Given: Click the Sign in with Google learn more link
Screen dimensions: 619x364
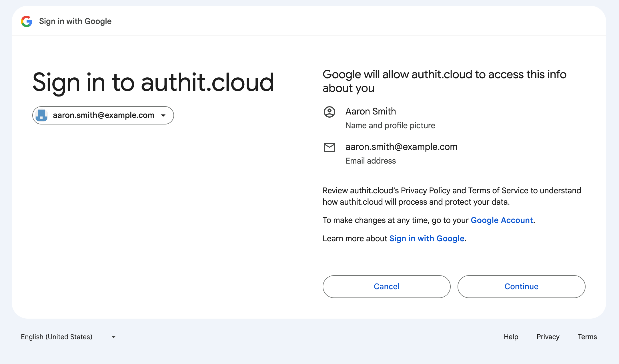Looking at the screenshot, I should point(427,238).
